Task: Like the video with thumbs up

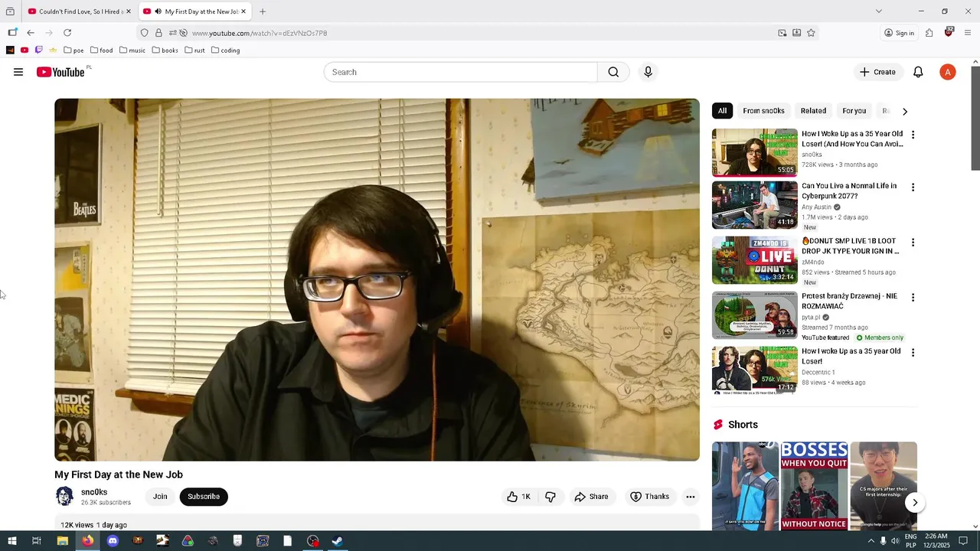Action: click(518, 497)
